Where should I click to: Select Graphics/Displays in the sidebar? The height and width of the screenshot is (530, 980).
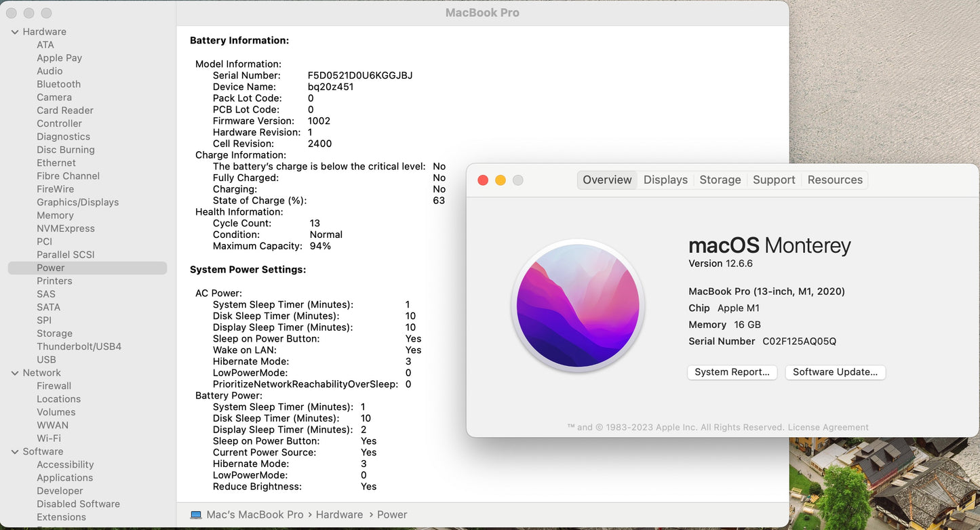[78, 202]
